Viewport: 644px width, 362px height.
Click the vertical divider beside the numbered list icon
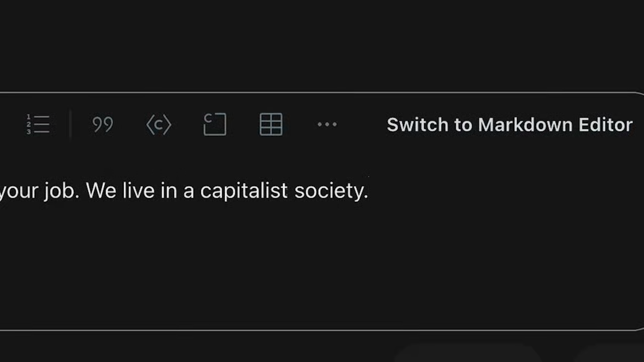point(70,125)
